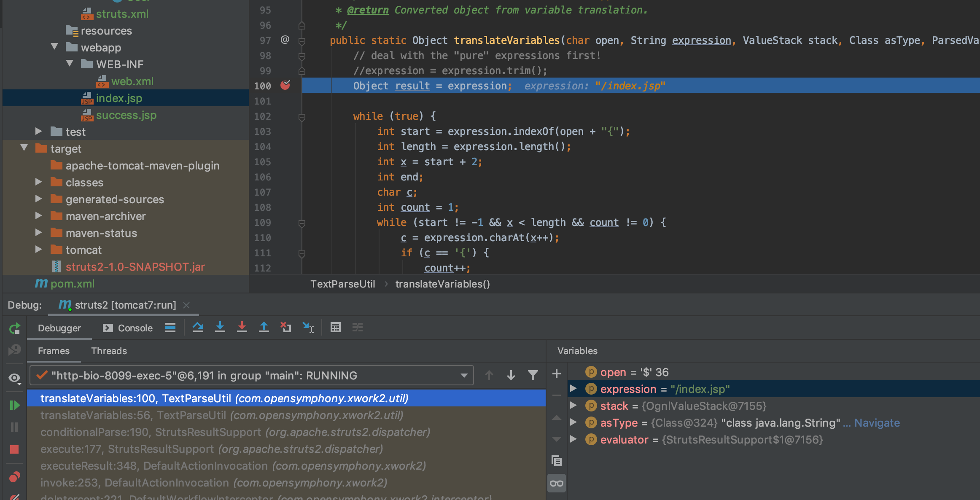
Task: Click the Run to Cursor icon
Action: [x=308, y=328]
